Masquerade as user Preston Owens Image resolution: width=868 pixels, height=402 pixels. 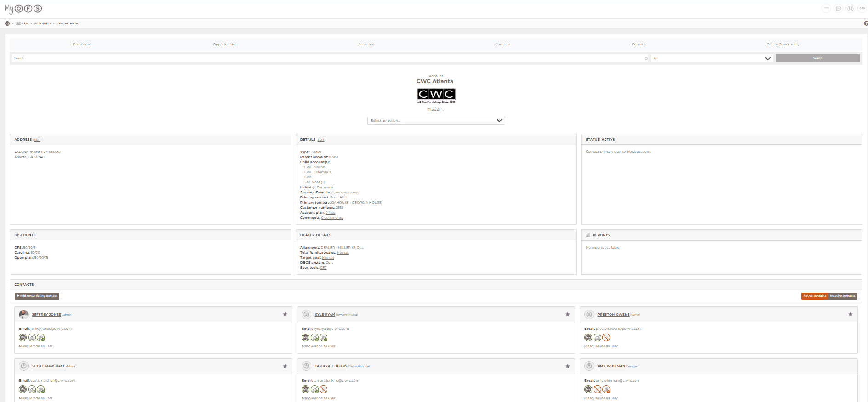(x=601, y=346)
